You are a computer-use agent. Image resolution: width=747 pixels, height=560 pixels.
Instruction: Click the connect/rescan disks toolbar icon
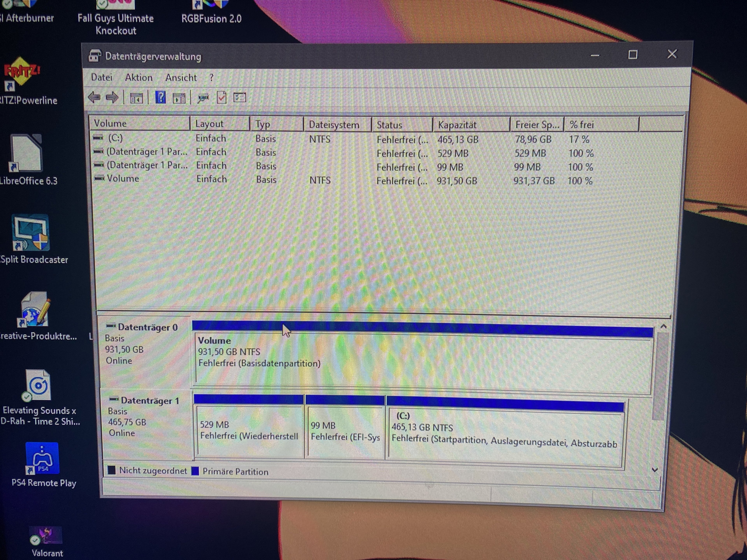point(203,98)
